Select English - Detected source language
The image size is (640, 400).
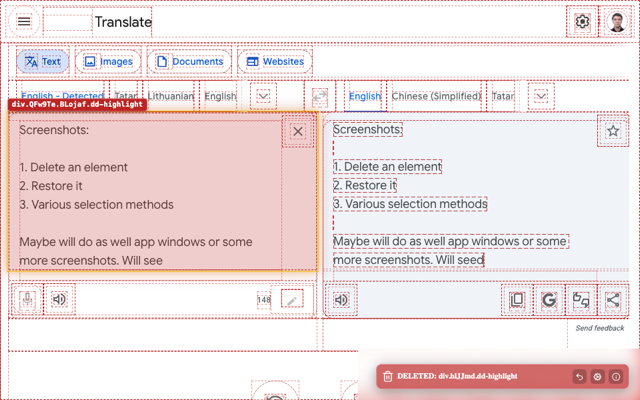62,96
